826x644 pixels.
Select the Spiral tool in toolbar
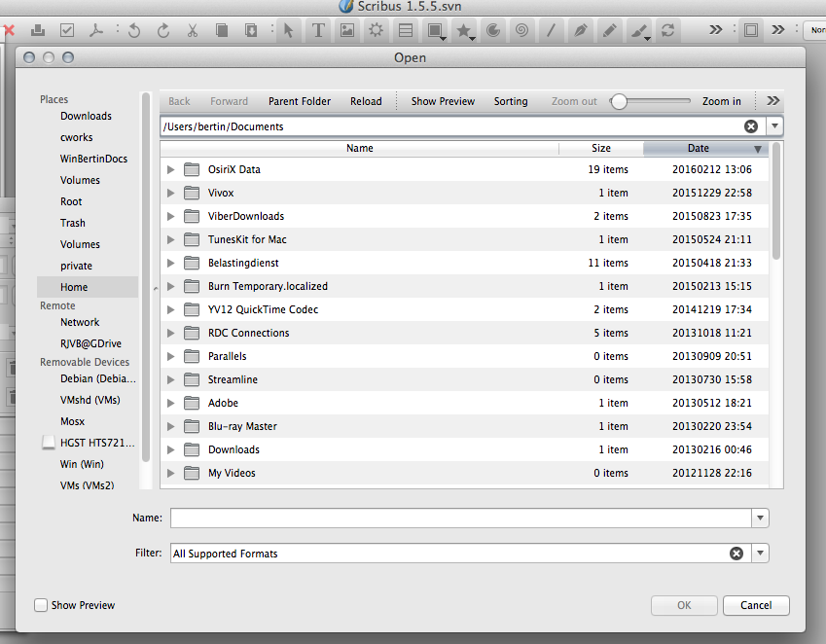522,30
